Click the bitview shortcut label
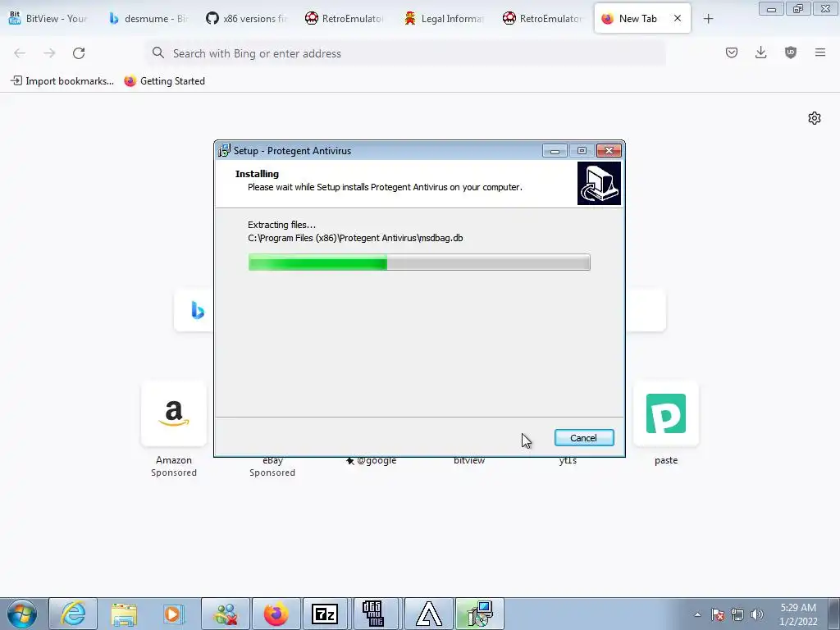Viewport: 840px width, 630px height. (469, 461)
